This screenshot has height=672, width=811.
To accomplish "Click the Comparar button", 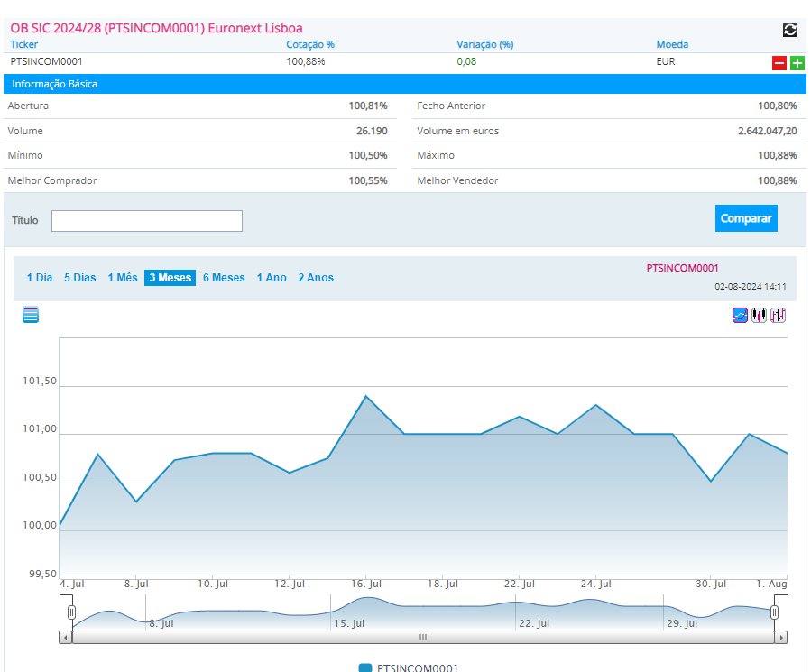I will click(x=746, y=218).
